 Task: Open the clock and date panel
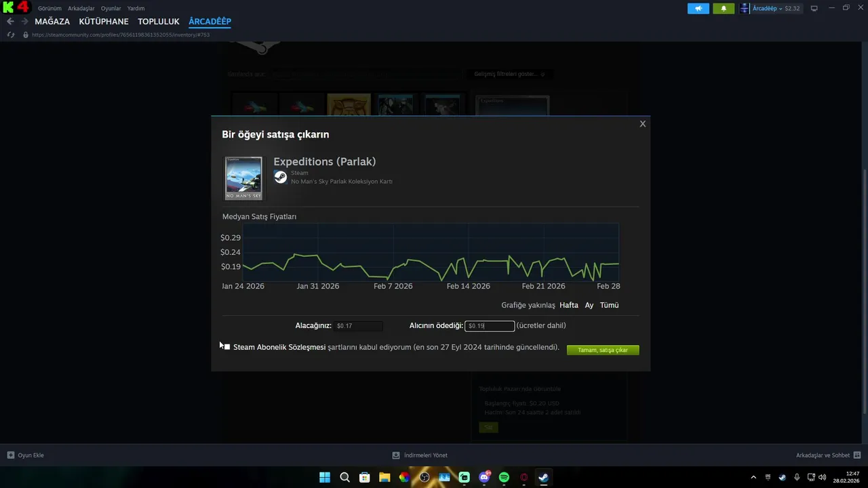tap(846, 477)
